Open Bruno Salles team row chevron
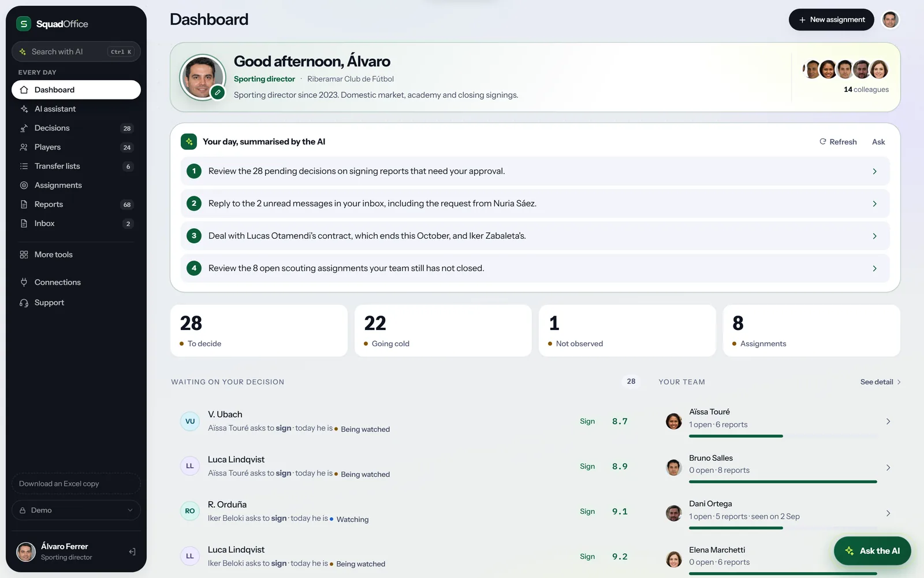 (x=888, y=468)
